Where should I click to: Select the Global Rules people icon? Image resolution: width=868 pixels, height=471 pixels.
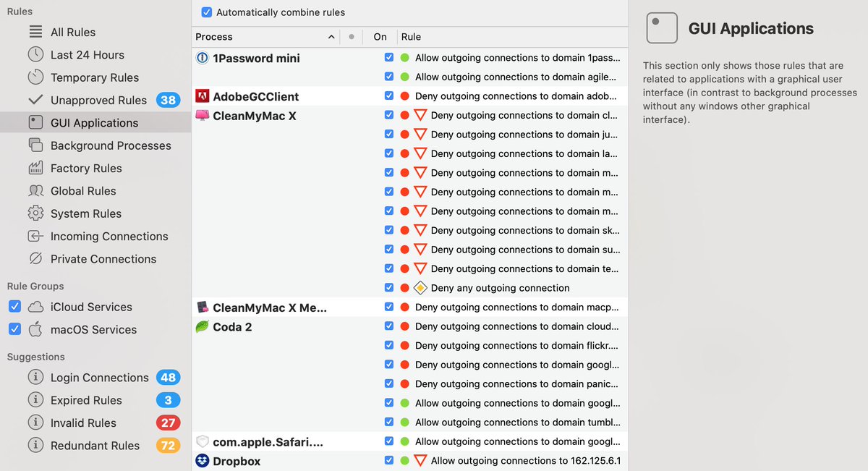coord(35,190)
